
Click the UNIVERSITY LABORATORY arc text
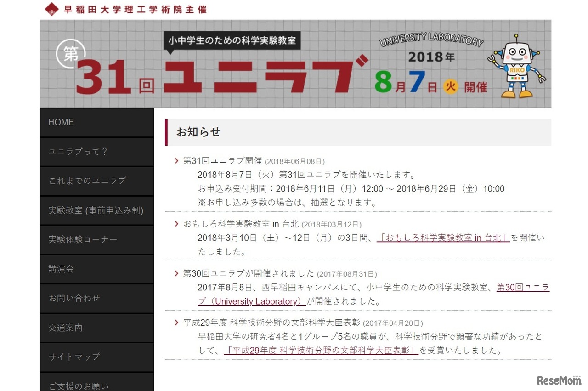click(x=431, y=40)
